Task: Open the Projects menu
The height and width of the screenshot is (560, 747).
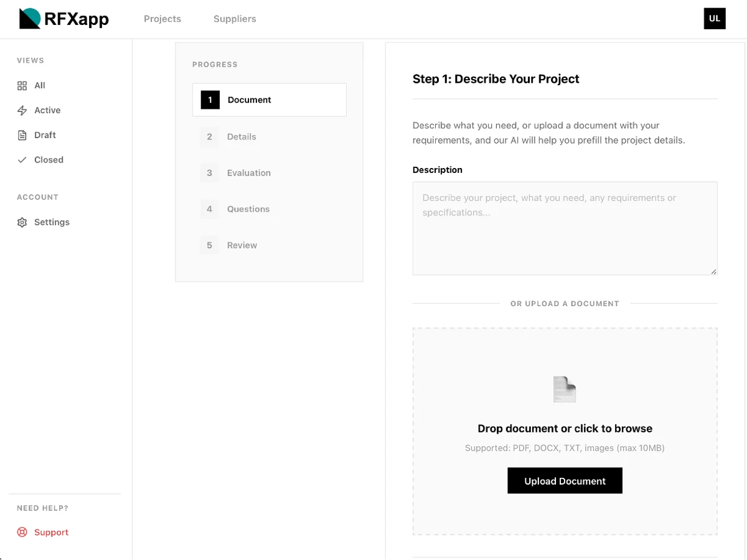Action: [162, 19]
